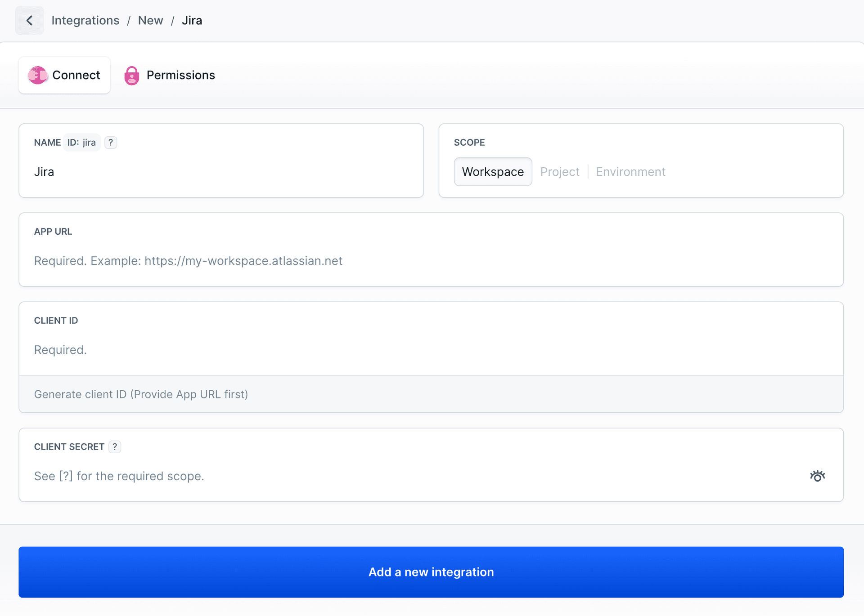
Task: Click the ID: jira badge
Action: (x=81, y=143)
